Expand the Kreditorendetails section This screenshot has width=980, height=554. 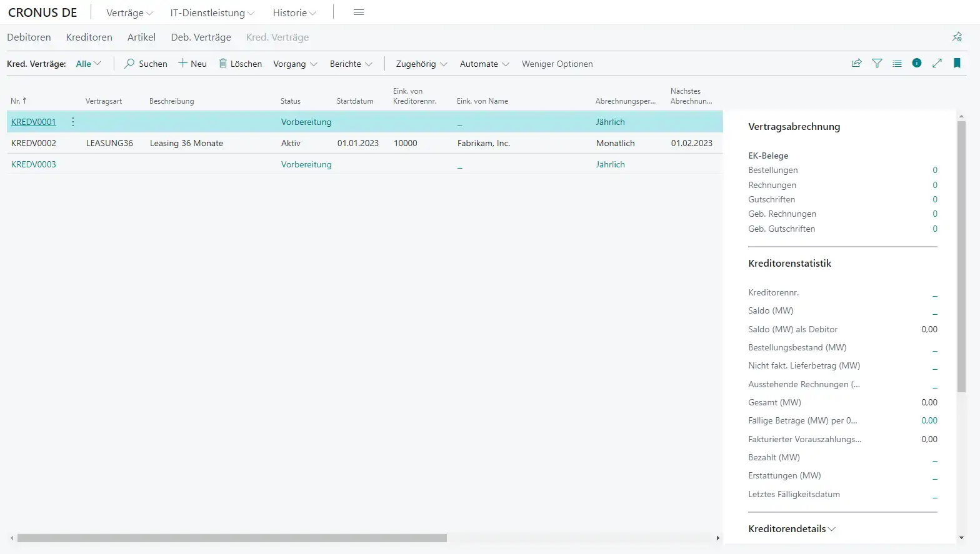[791, 528]
